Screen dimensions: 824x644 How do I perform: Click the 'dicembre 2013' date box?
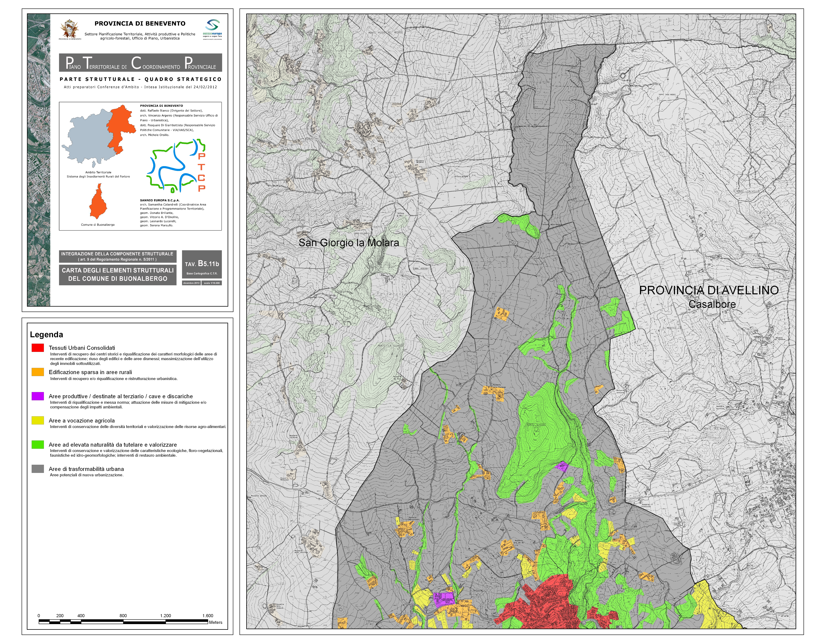point(191,283)
